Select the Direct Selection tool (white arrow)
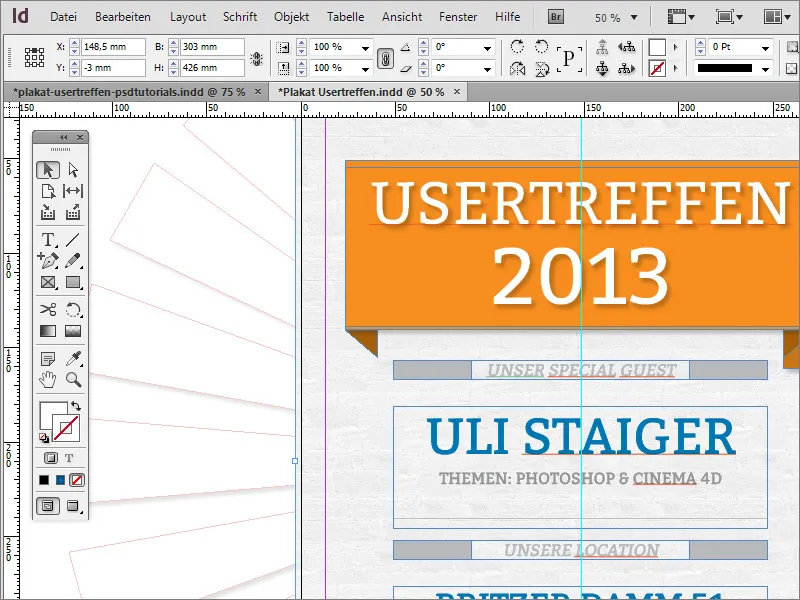The width and height of the screenshot is (800, 600). [73, 169]
